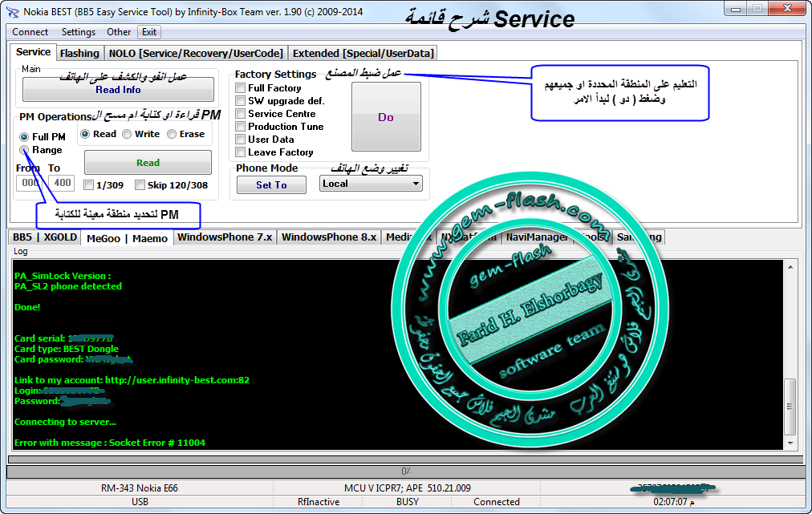This screenshot has width=812, height=514.
Task: Open the WindowsPhone 7.x tab
Action: tap(225, 237)
